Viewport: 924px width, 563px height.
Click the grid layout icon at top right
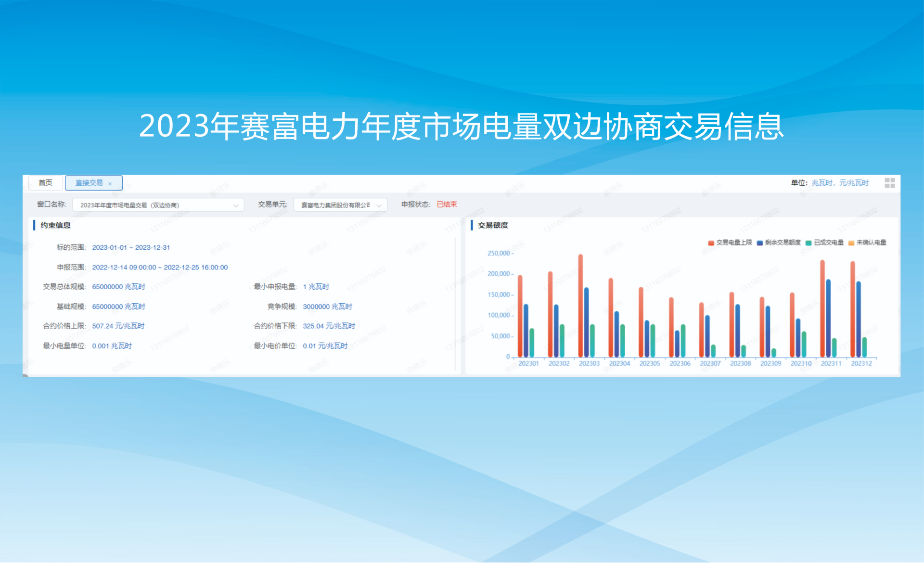pyautogui.click(x=890, y=183)
